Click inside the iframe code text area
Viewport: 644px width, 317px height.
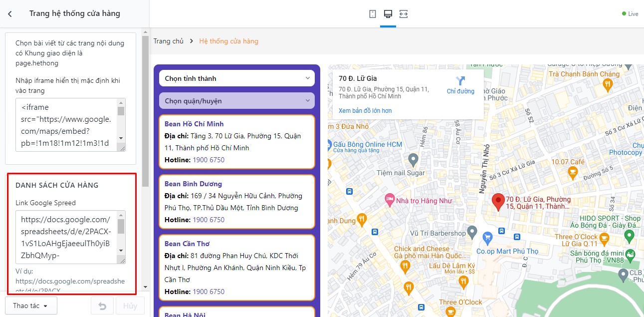point(66,125)
